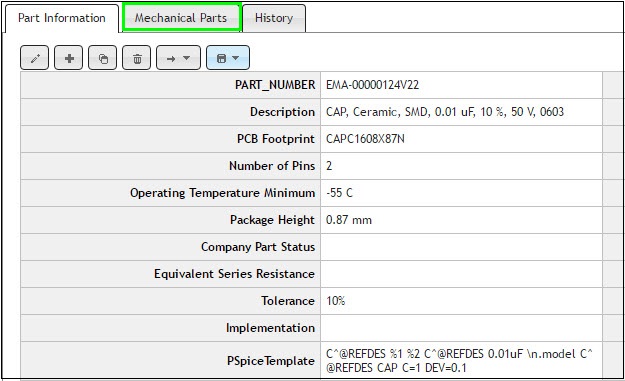Click the PCB Footprint value CAPC1608X87N
625x381 pixels.
pyautogui.click(x=365, y=139)
